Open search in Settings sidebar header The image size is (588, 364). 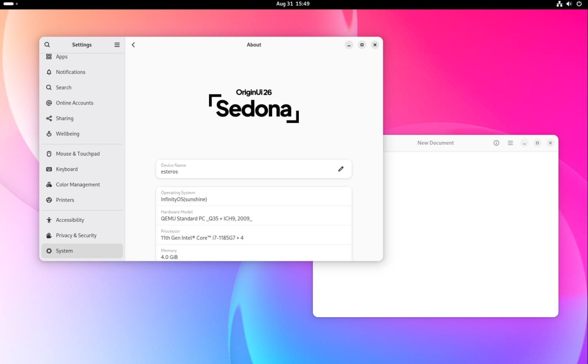47,45
